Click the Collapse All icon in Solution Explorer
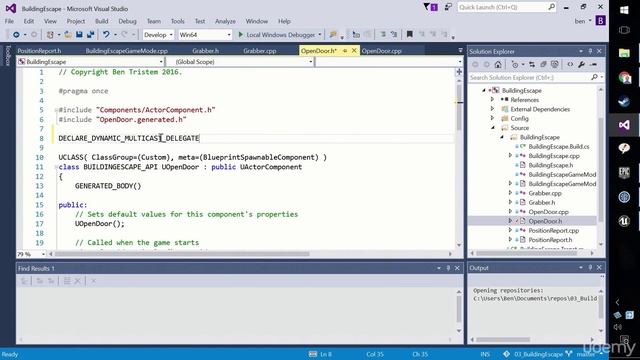This screenshot has width=640, height=360. tap(543, 64)
